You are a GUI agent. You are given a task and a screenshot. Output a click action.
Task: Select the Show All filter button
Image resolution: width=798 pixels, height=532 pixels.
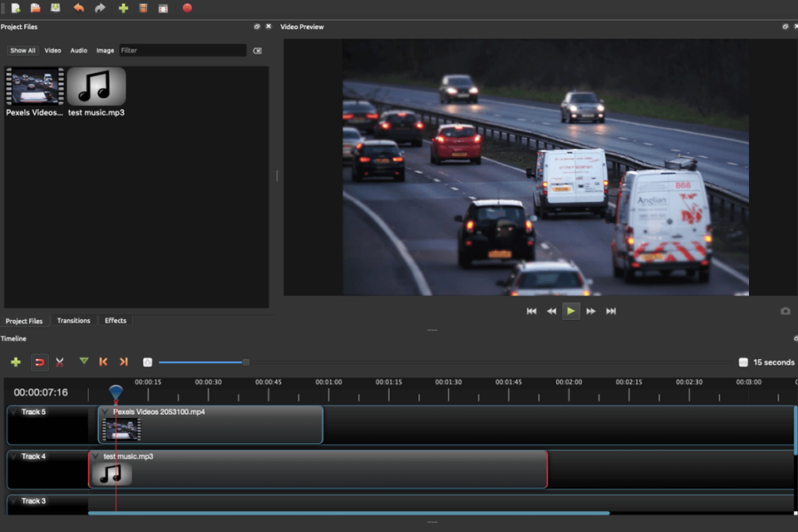22,51
